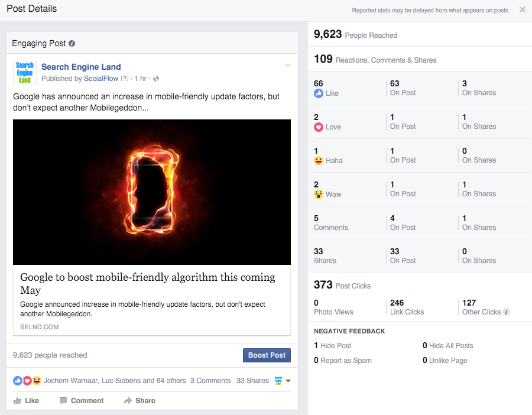Click the Wow reaction icon
Image resolution: width=532 pixels, height=415 pixels.
[317, 194]
